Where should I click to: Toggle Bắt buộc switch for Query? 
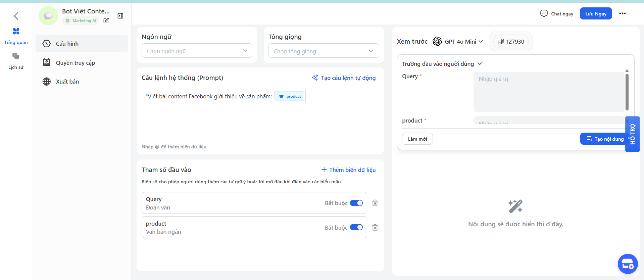(x=356, y=203)
